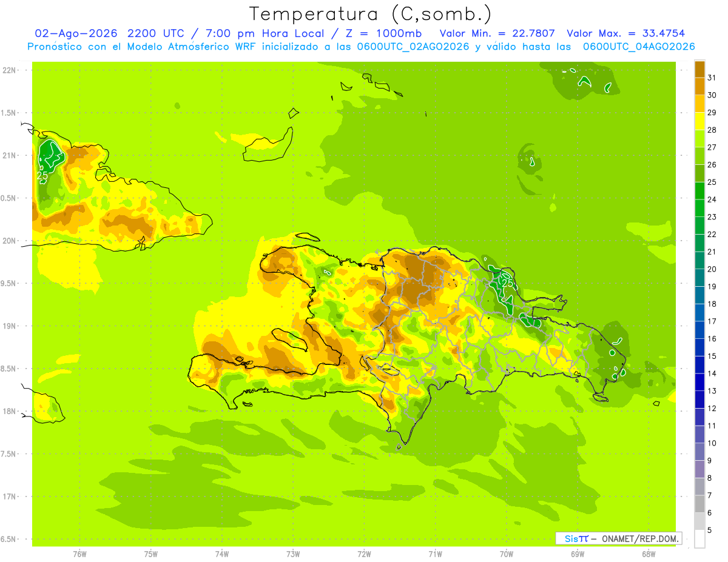Click the dark orange legend swatch above 31

click(699, 69)
